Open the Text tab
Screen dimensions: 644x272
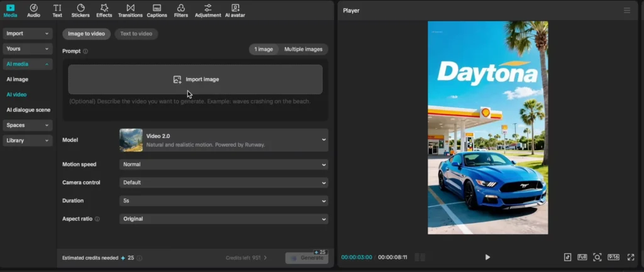[57, 11]
